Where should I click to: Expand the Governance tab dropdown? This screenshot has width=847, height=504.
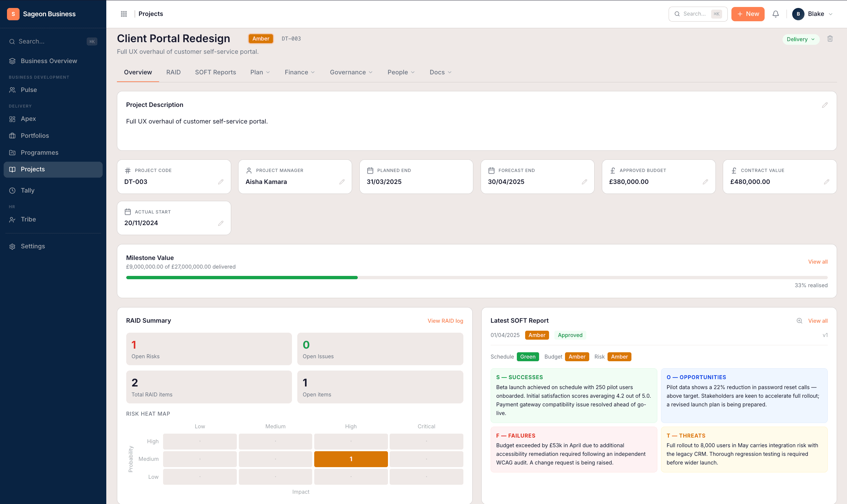pyautogui.click(x=351, y=72)
